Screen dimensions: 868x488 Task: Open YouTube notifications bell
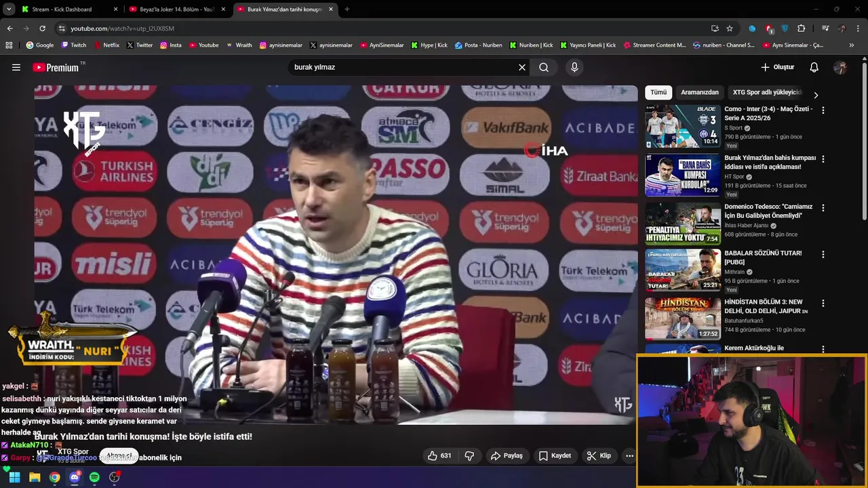coord(814,67)
